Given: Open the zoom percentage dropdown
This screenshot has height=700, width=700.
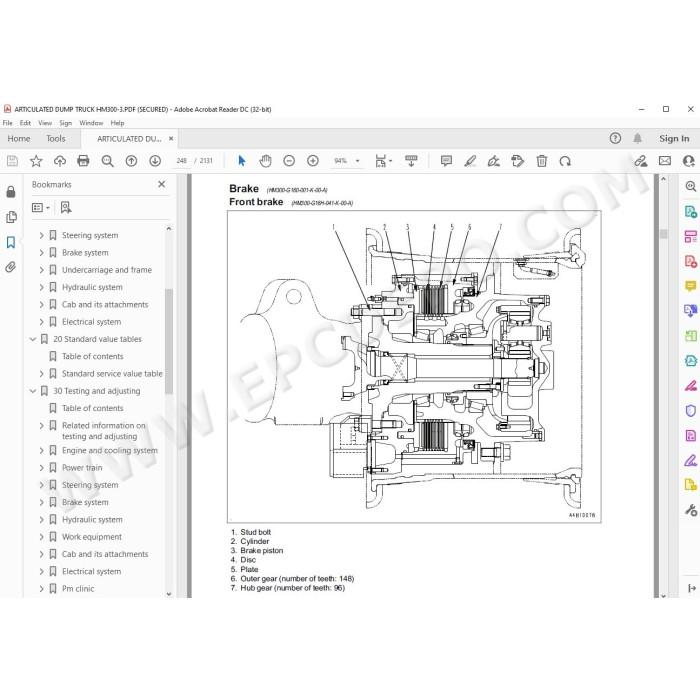Looking at the screenshot, I should [358, 161].
